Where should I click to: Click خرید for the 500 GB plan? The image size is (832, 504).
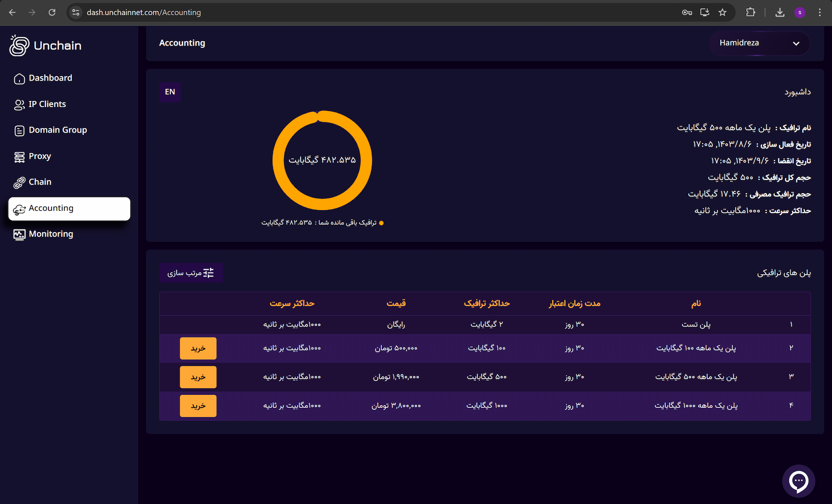click(x=198, y=377)
